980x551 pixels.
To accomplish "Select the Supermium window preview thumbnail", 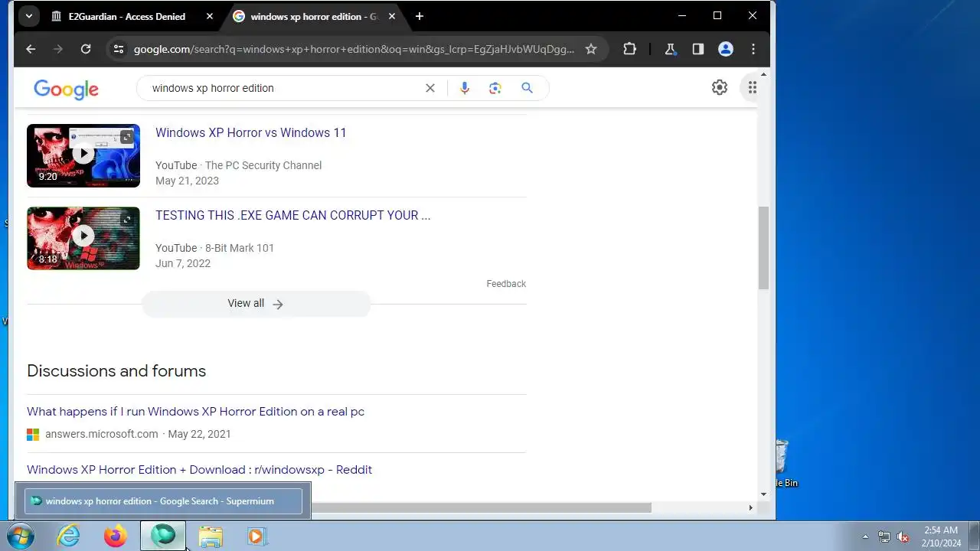I will coord(163,501).
